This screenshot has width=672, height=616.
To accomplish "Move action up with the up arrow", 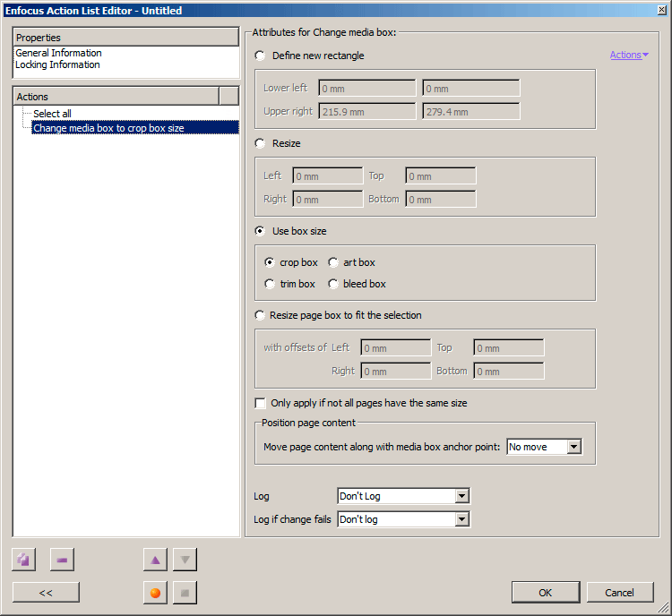I will pyautogui.click(x=155, y=560).
